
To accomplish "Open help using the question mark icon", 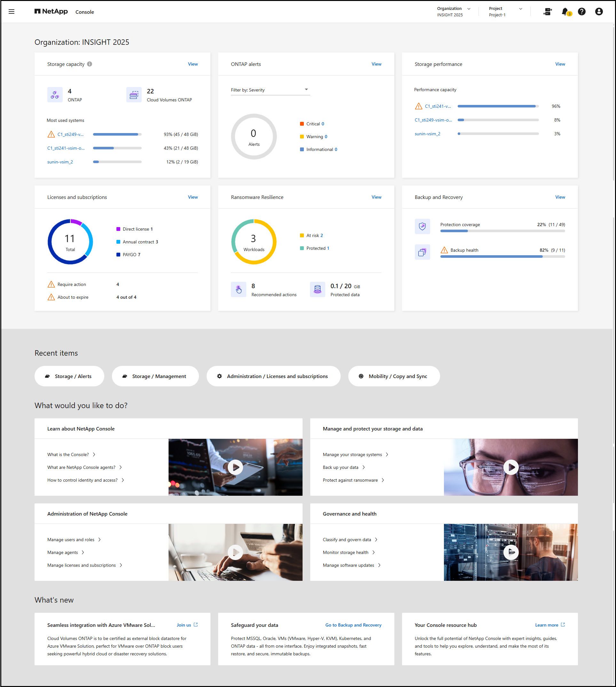I will (582, 12).
